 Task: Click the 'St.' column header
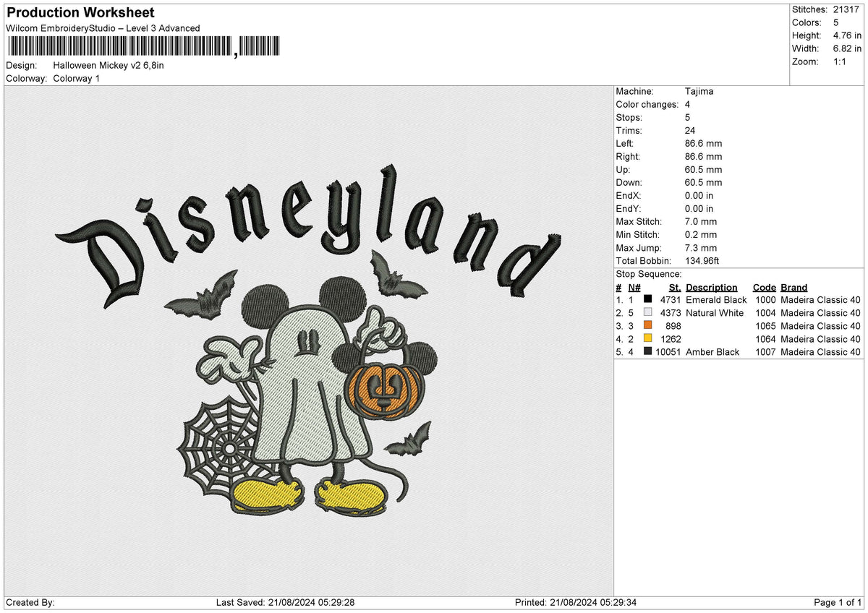[x=675, y=287]
